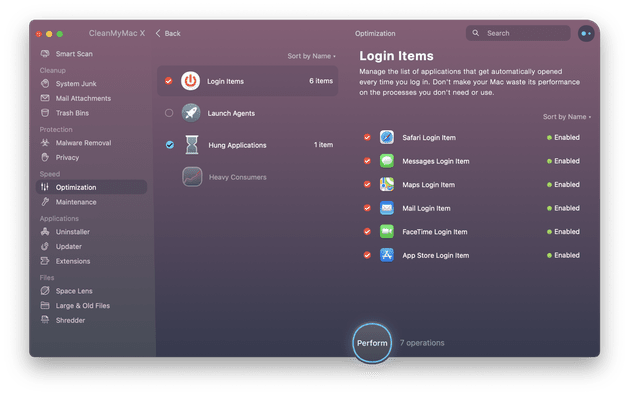
Task: Select the System Junk sidebar icon
Action: click(45, 84)
